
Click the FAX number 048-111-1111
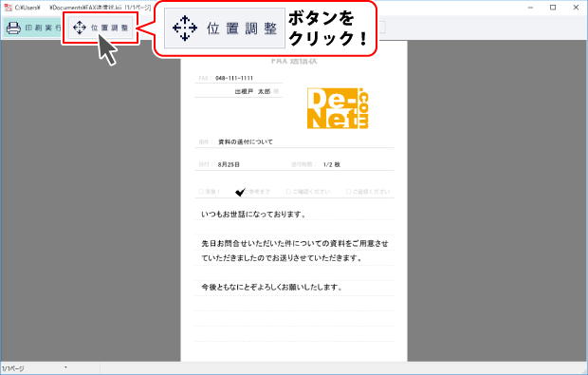pyautogui.click(x=234, y=78)
